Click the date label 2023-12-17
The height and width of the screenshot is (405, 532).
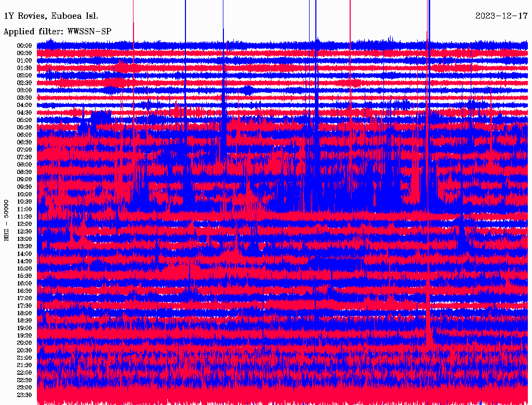pyautogui.click(x=501, y=16)
